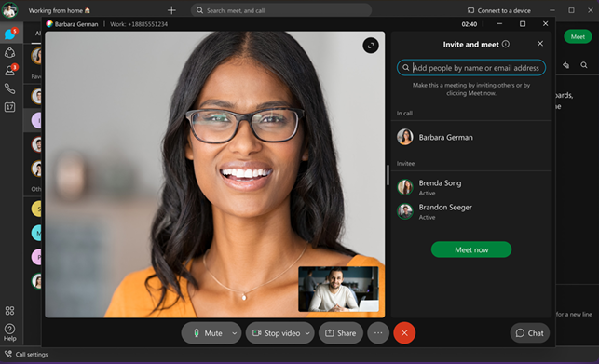Open Contacts icon with red badge

[x=10, y=70]
